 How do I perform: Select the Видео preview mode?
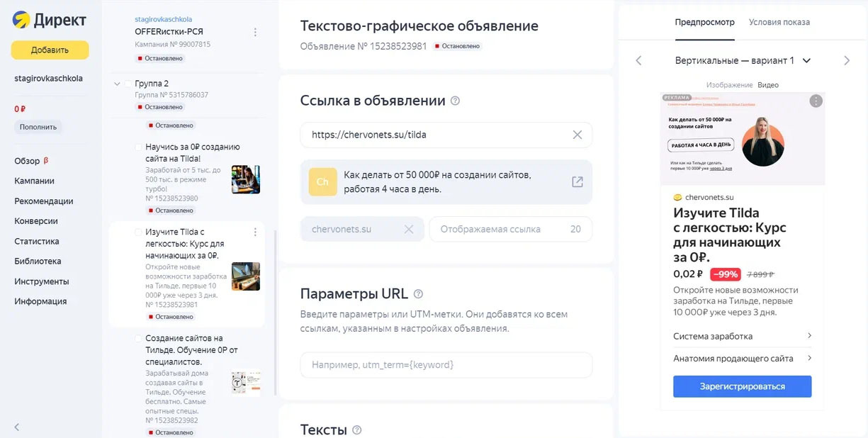point(768,85)
